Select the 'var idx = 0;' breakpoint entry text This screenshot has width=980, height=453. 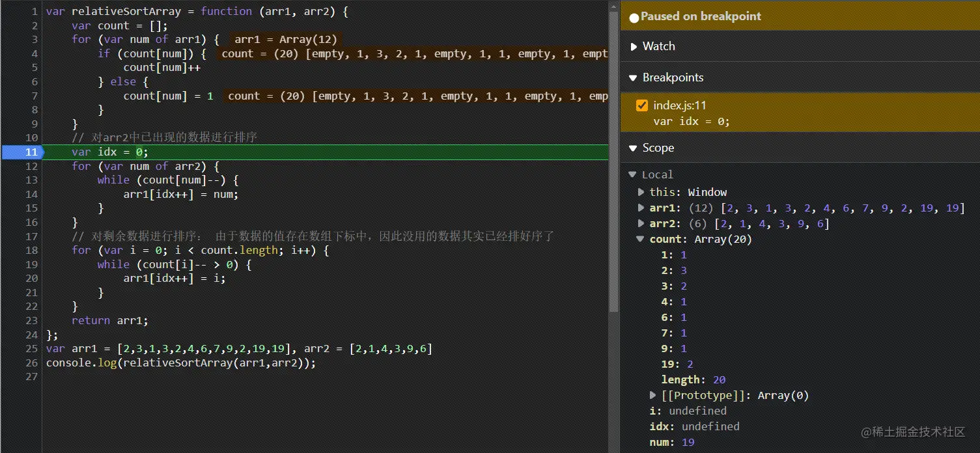coord(692,121)
